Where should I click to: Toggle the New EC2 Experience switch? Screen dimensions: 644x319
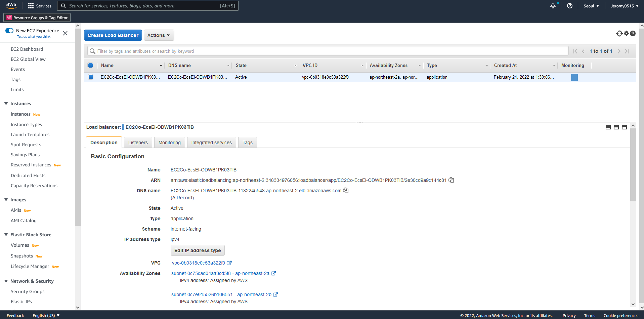coord(9,31)
